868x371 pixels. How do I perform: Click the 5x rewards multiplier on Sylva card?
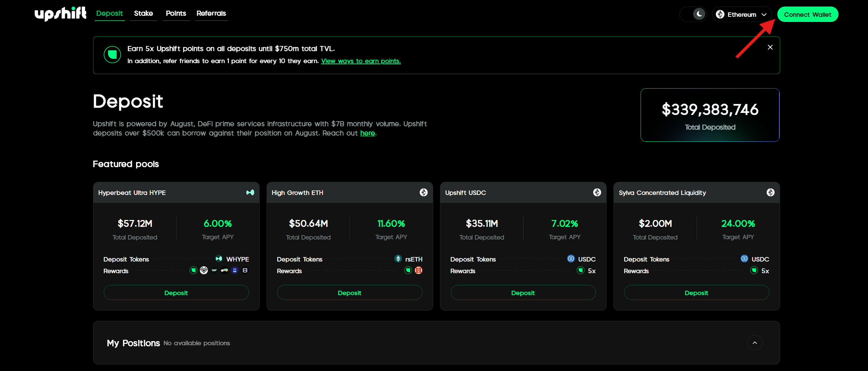pyautogui.click(x=765, y=271)
